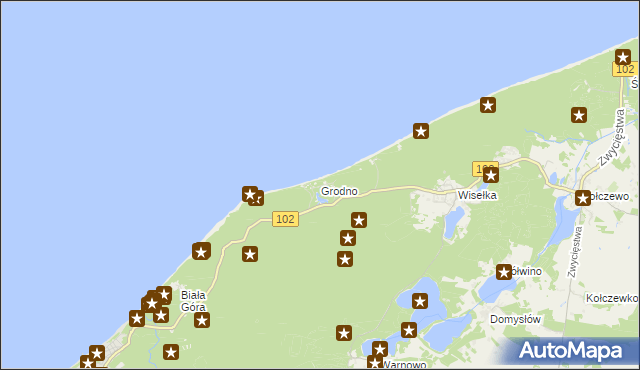Click the Domysłów village label
The image size is (640, 370).
515,319
